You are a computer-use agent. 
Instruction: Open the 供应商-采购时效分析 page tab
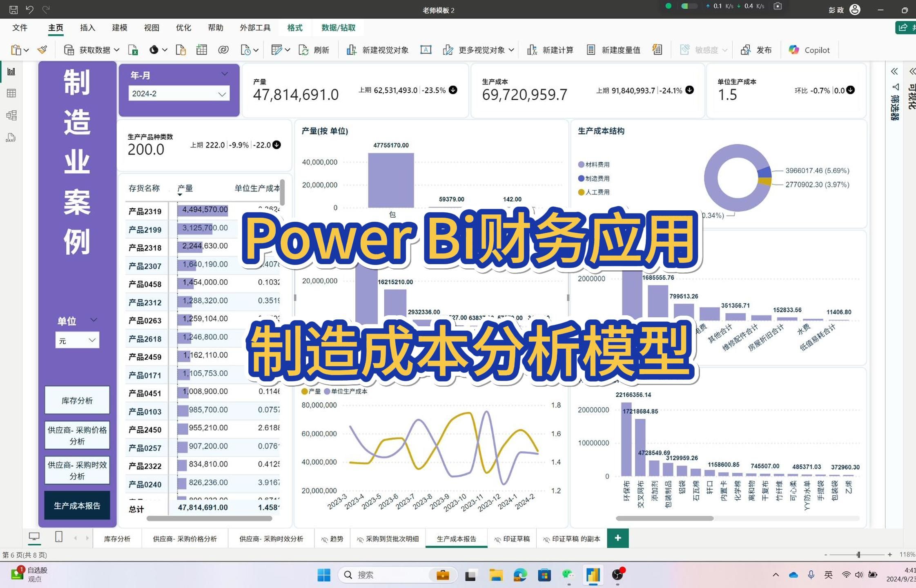(271, 539)
